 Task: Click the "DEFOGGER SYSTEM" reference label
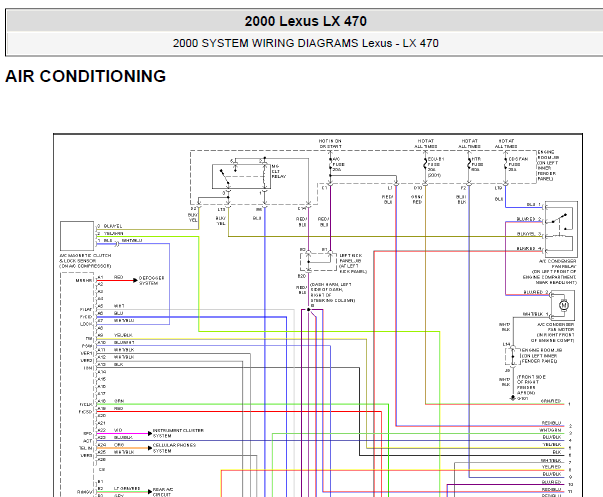click(x=152, y=280)
